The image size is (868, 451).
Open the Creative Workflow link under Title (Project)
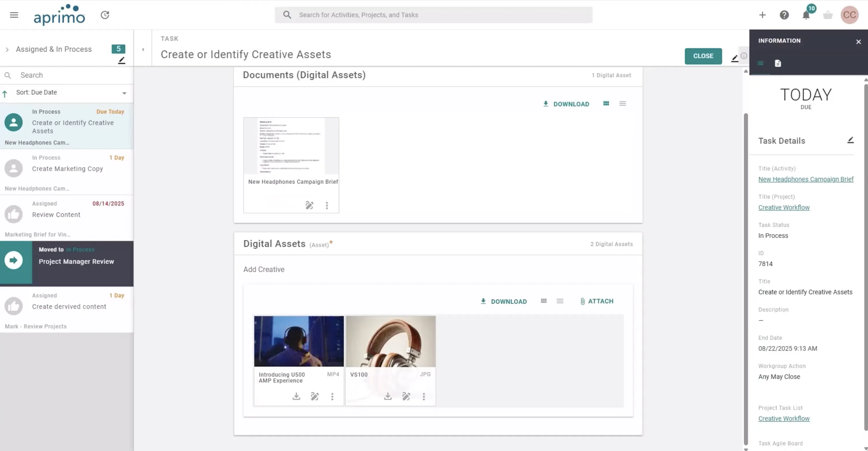(784, 208)
